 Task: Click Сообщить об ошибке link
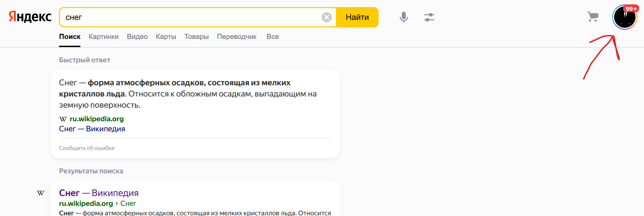(87, 148)
